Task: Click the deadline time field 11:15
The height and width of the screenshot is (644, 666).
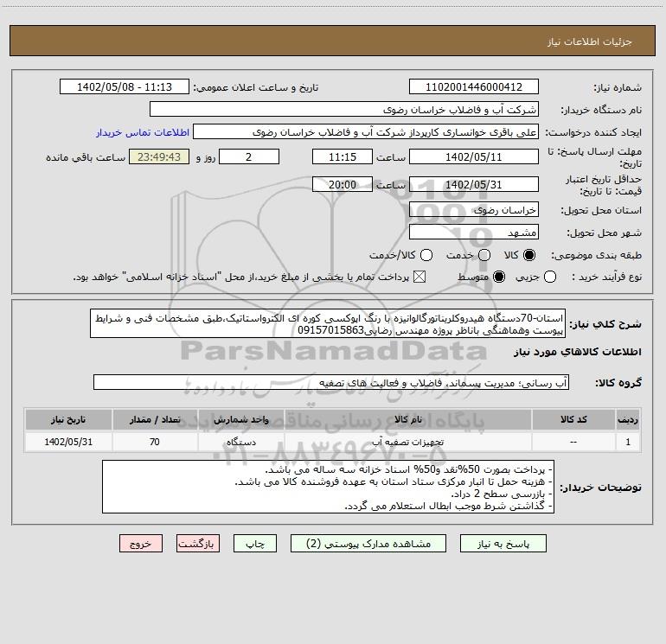Action: (x=343, y=156)
